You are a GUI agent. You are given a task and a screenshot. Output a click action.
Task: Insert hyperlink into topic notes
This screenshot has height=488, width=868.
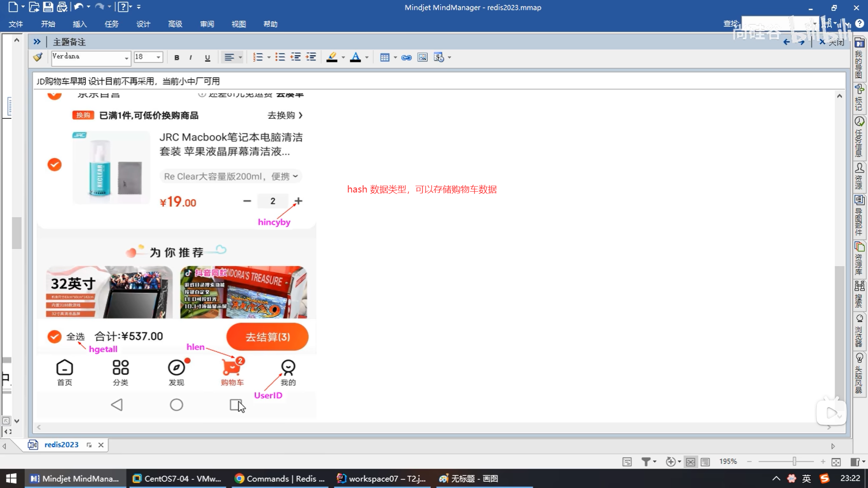pos(406,57)
